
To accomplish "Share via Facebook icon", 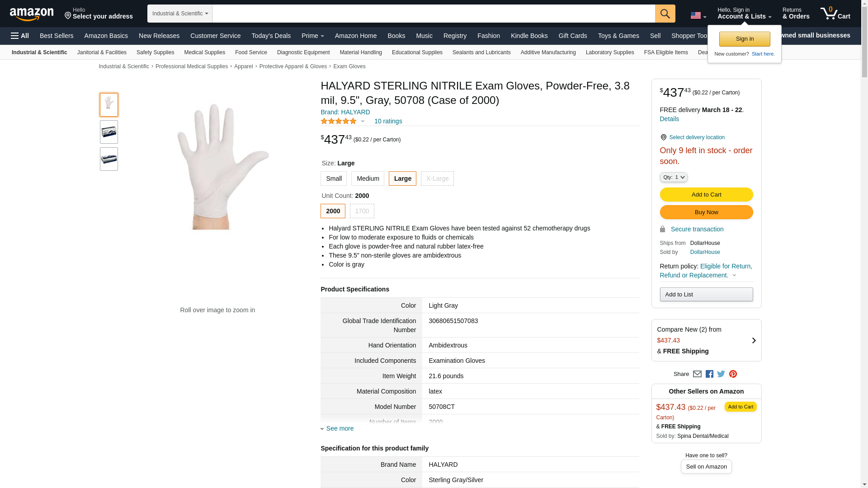I will click(709, 374).
